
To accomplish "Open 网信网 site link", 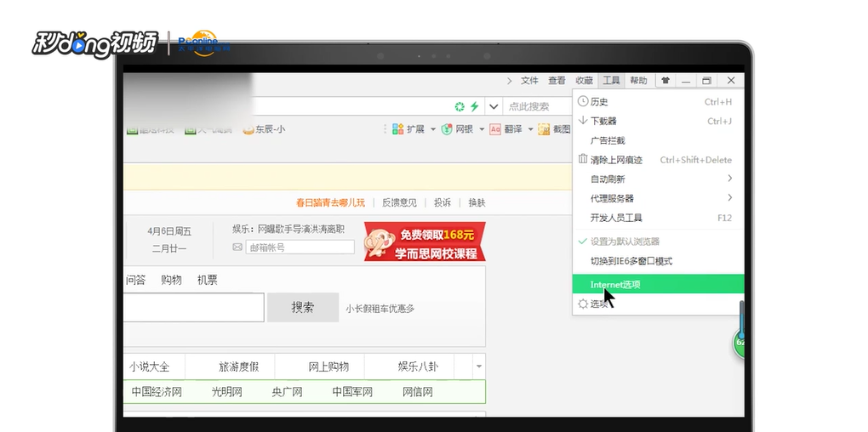I will [417, 392].
